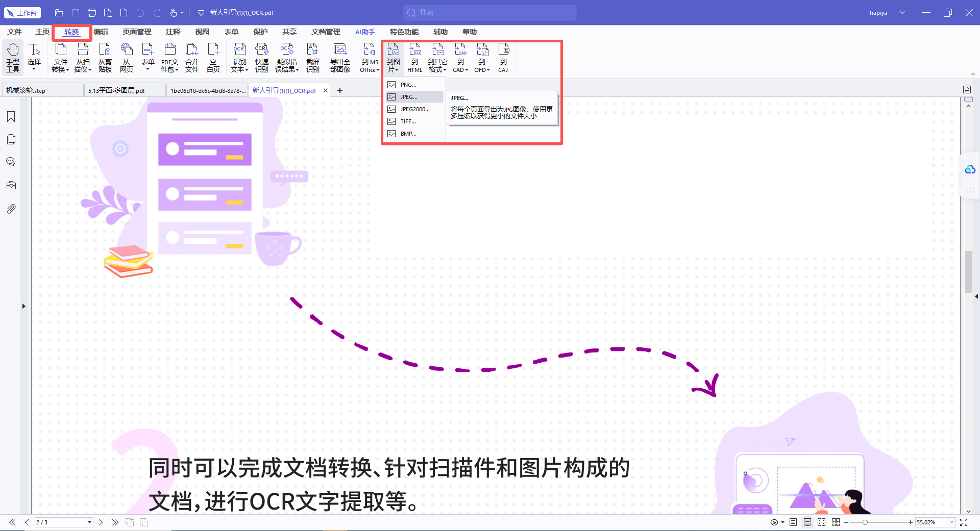The width and height of the screenshot is (980, 531).
Task: Open the bookmarks panel in left sidebar
Action: (x=11, y=117)
